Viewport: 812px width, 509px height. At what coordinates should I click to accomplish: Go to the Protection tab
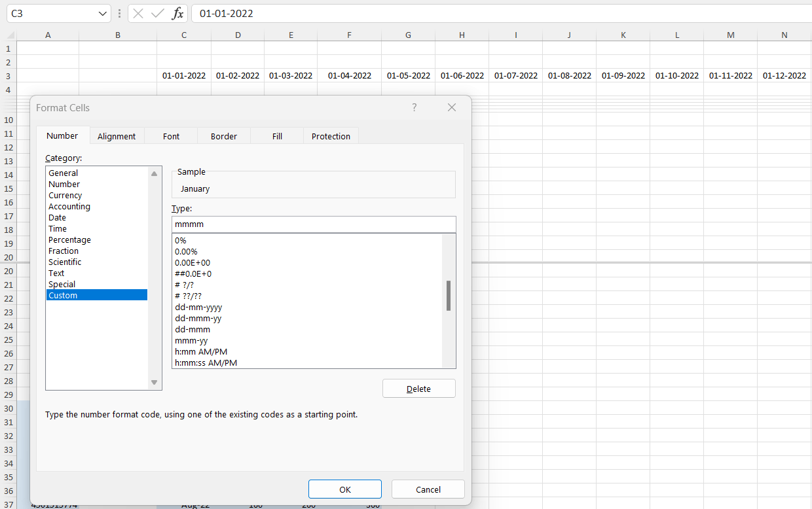coord(331,136)
